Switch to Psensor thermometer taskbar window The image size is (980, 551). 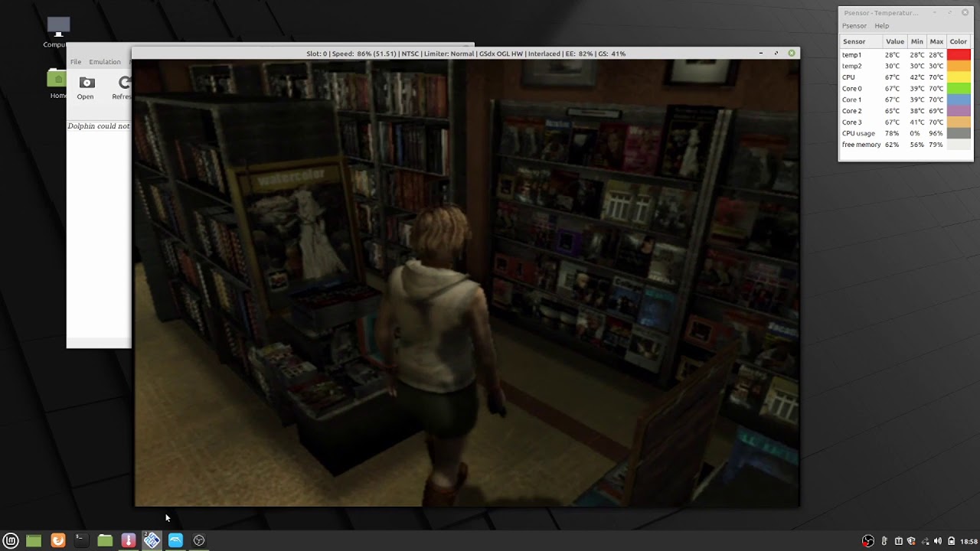coord(129,540)
